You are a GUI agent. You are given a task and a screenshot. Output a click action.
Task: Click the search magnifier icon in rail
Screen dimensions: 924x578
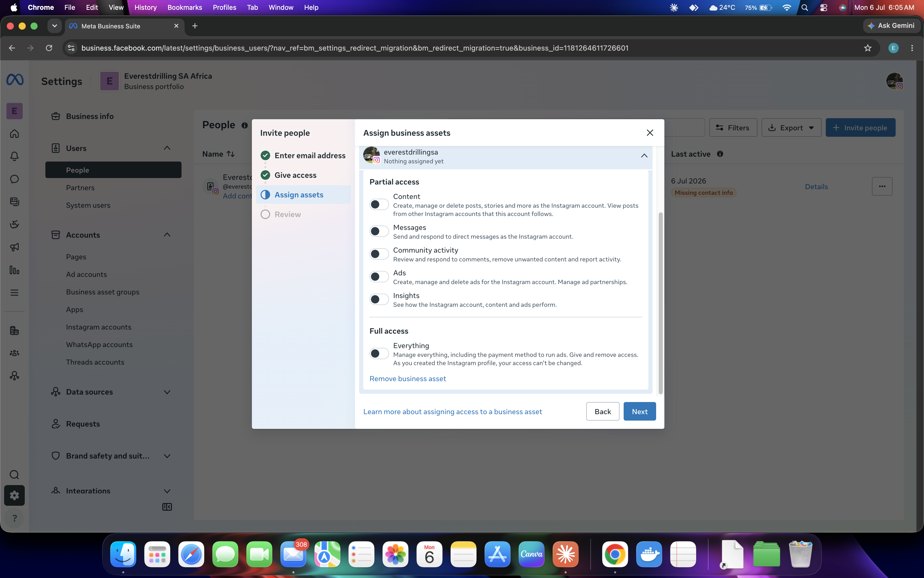pyautogui.click(x=14, y=475)
